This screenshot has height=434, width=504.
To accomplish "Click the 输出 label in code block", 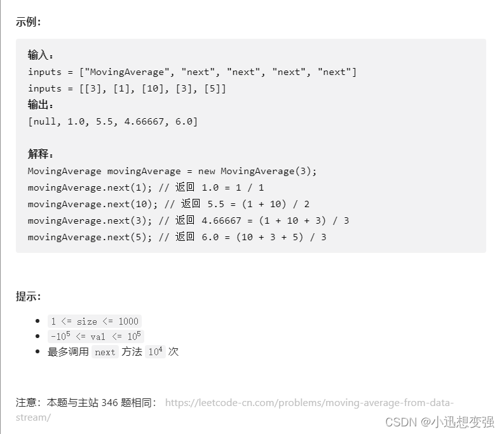I will coord(41,105).
